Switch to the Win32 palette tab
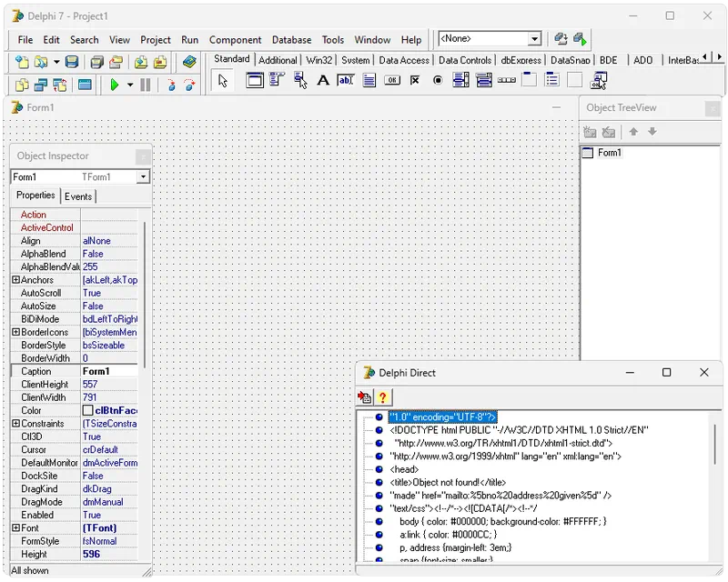 coord(319,60)
